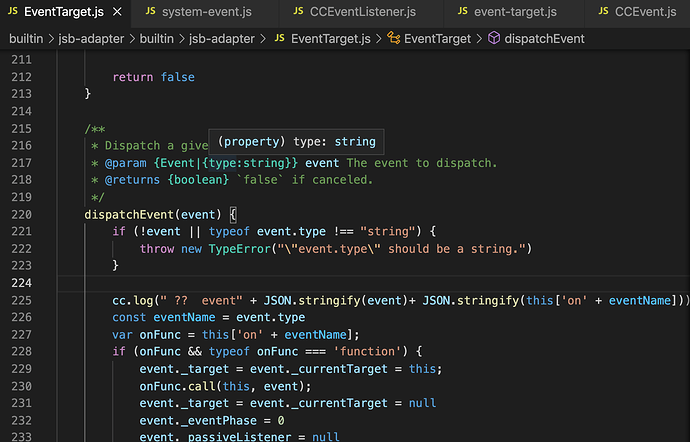Click the dispatchEvent method cube icon
This screenshot has width=690, height=442.
pos(494,39)
